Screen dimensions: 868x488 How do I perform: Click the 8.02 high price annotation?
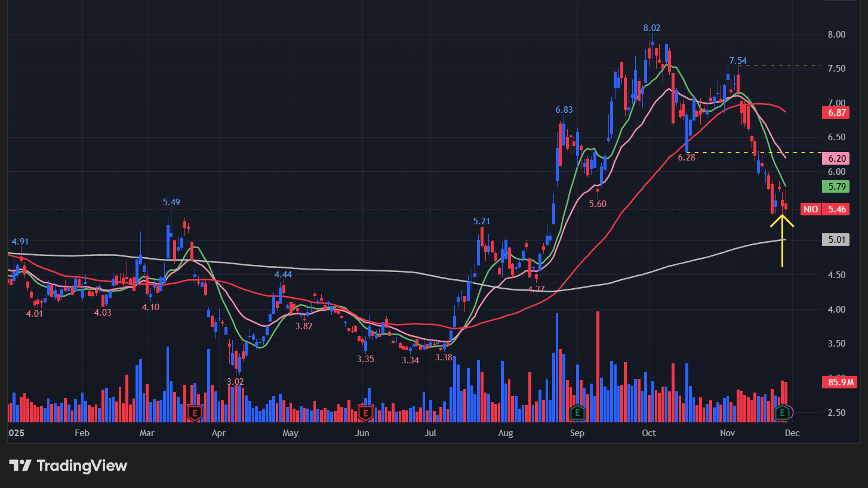652,28
